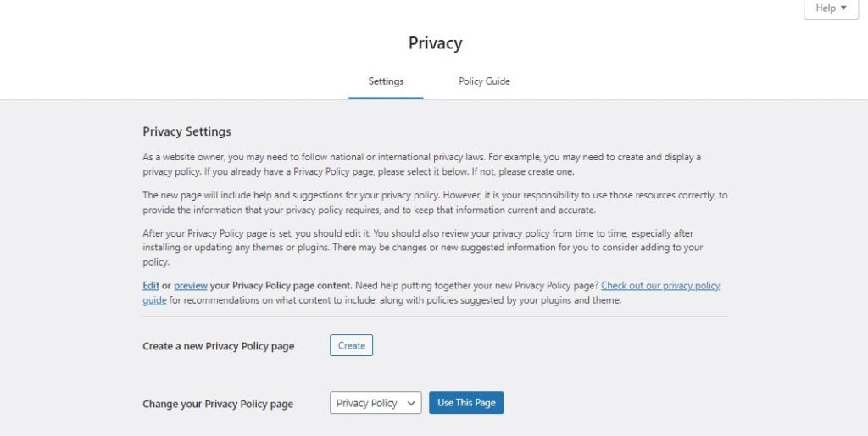Click the "Change your Privacy Policy page" label
Image resolution: width=868 pixels, height=436 pixels.
218,404
